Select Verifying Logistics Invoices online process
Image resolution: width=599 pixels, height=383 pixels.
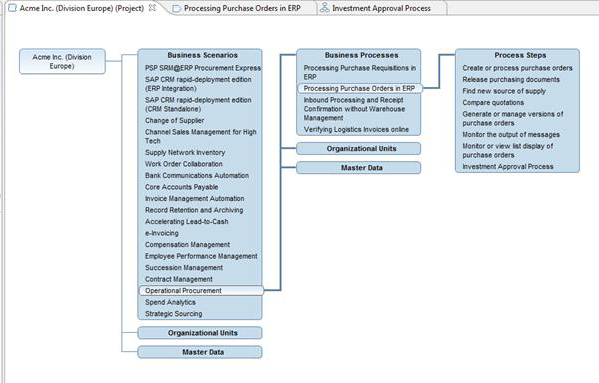click(356, 129)
